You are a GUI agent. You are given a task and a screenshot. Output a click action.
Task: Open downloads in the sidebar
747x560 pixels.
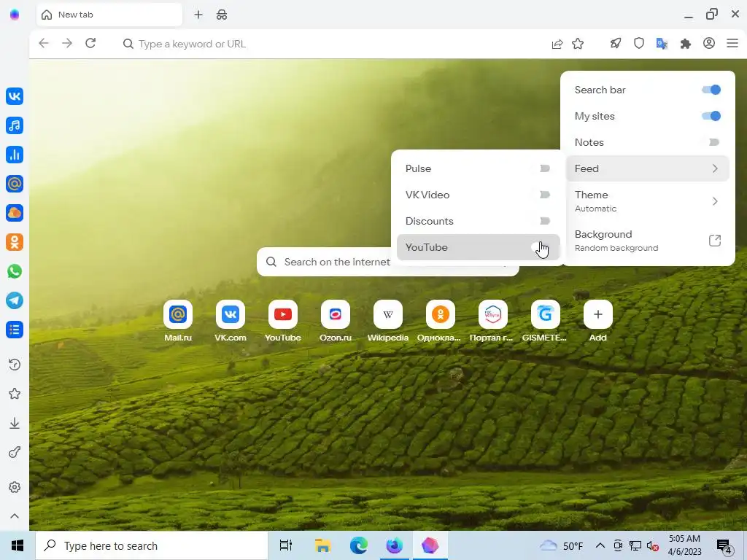[15, 424]
